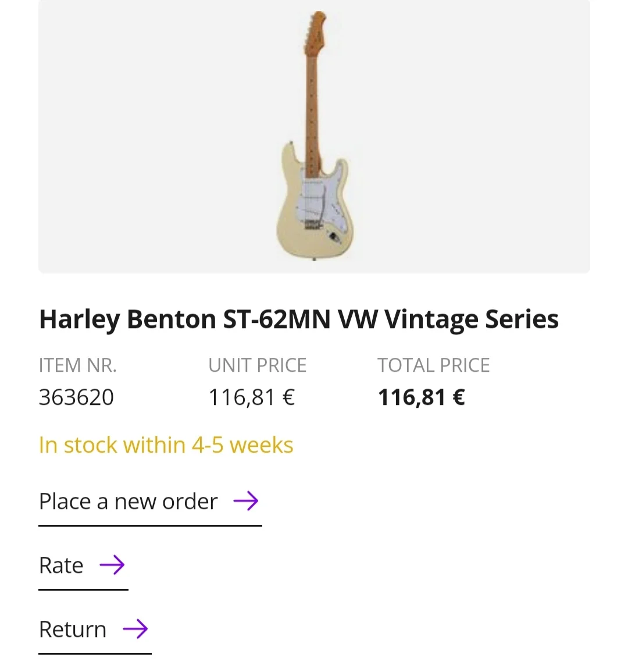The width and height of the screenshot is (628, 672).
Task: Start a Return via the Return text
Action: [73, 630]
